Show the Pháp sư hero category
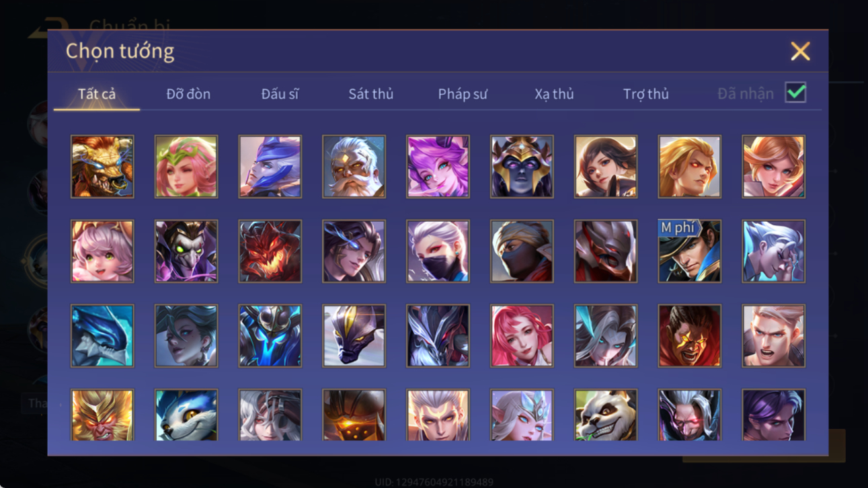Screen dimensions: 868x488 pos(463,94)
